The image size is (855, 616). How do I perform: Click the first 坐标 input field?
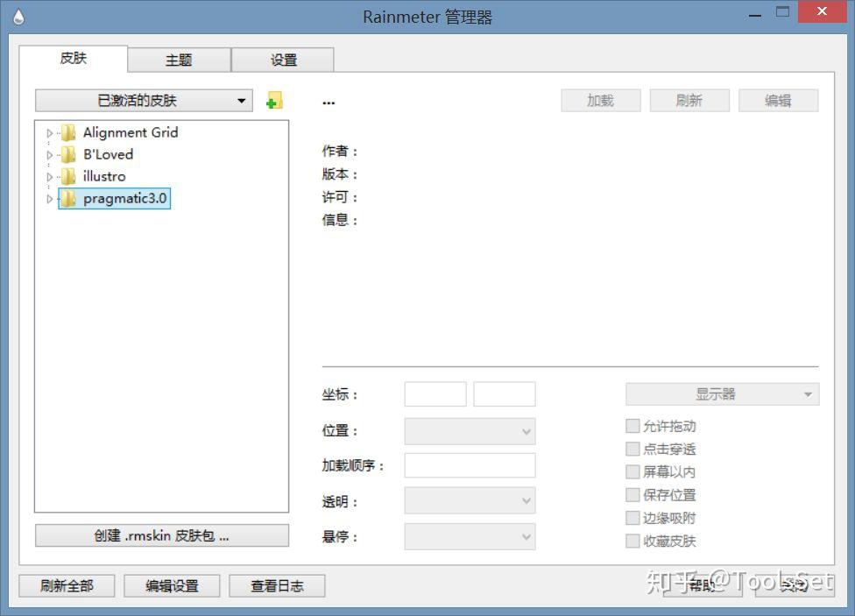435,394
